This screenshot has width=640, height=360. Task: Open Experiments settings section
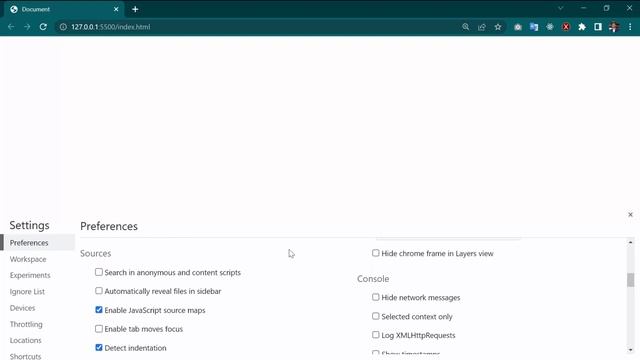(30, 276)
